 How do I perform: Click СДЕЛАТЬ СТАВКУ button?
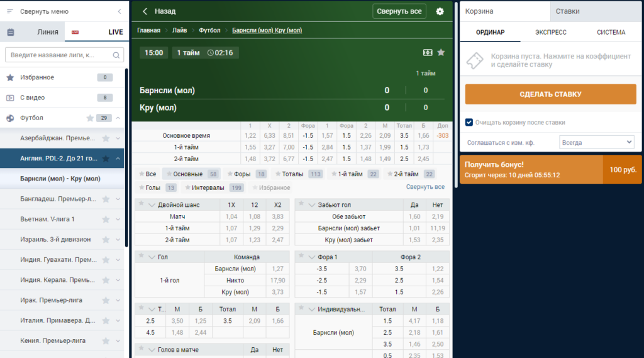(x=550, y=94)
